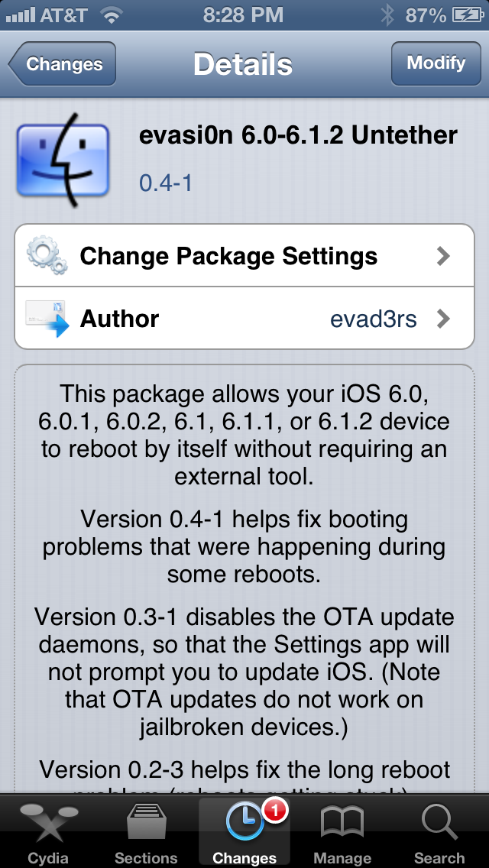Tap the package version 0.4-1 label
This screenshot has height=868, width=489.
166,182
